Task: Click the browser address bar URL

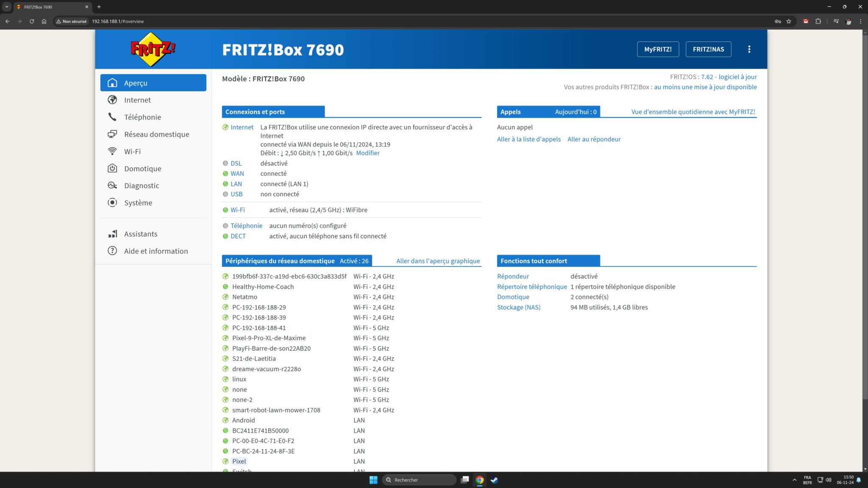Action: click(x=117, y=21)
